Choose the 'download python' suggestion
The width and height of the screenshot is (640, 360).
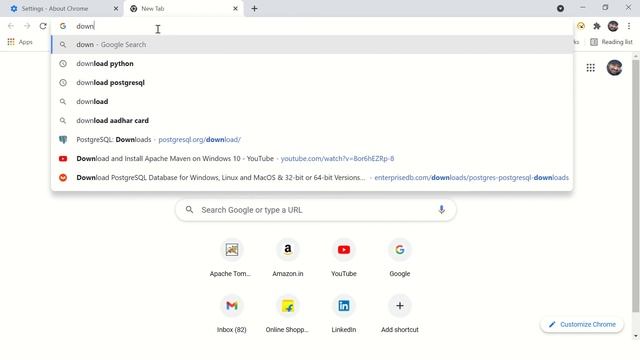(x=312, y=64)
